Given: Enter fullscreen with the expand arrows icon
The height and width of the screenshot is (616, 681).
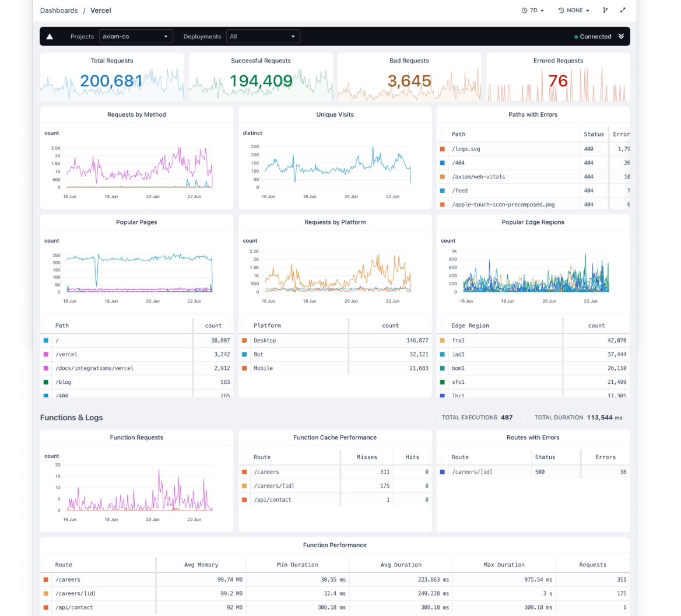Looking at the screenshot, I should point(623,10).
